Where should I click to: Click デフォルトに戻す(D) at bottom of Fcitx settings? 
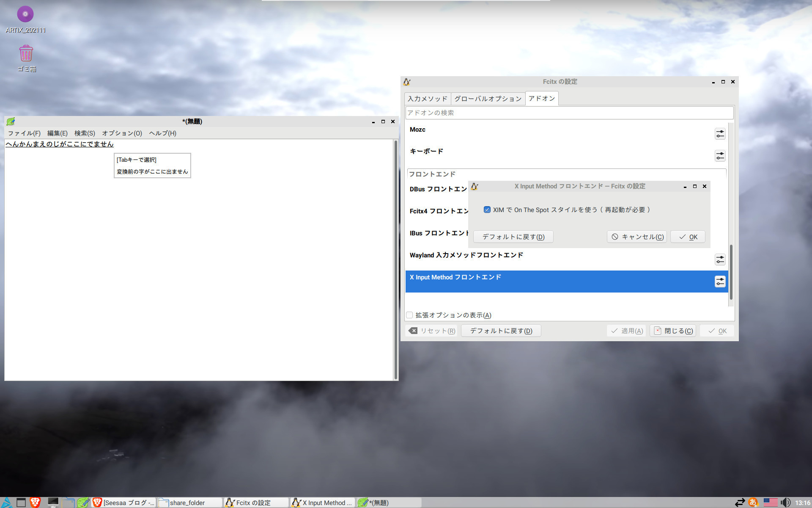(x=501, y=331)
